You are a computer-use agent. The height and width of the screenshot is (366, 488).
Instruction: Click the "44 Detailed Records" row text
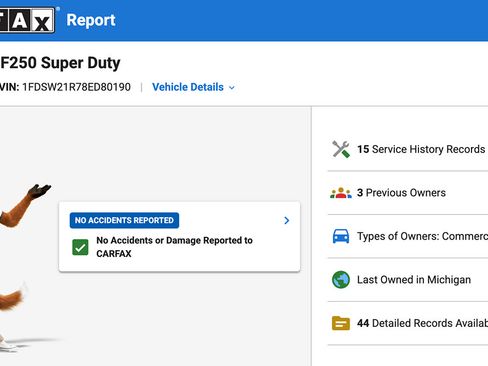pyautogui.click(x=422, y=323)
